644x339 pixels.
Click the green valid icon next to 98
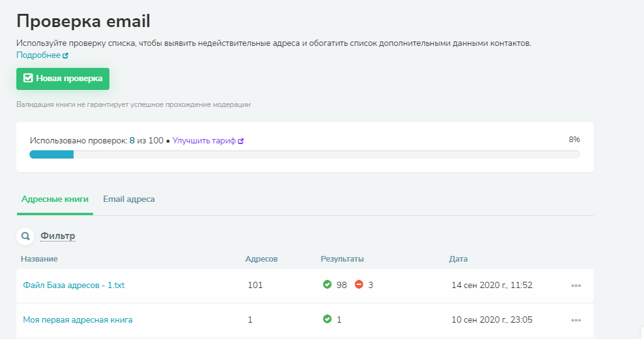click(x=327, y=285)
